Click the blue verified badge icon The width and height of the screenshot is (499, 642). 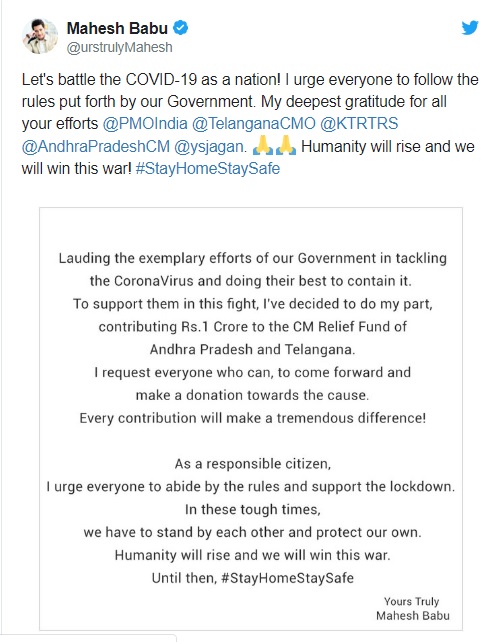(181, 28)
